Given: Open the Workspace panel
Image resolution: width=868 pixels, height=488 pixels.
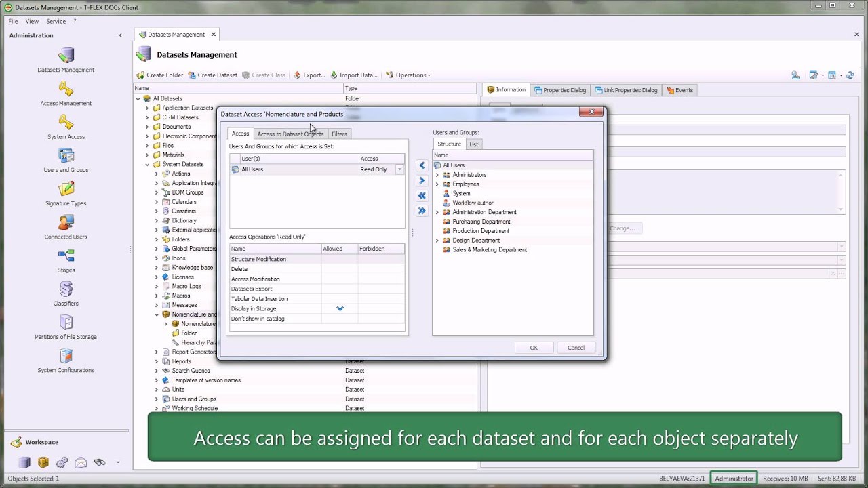Looking at the screenshot, I should (41, 442).
